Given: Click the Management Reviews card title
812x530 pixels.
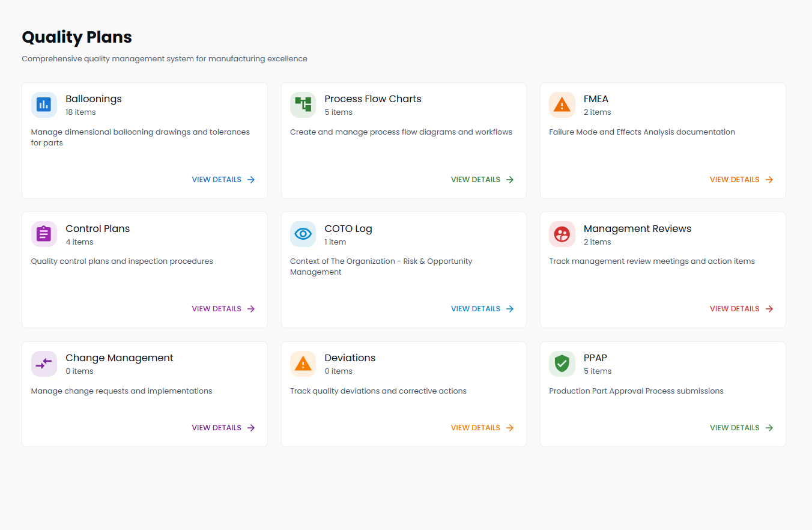Looking at the screenshot, I should pyautogui.click(x=637, y=228).
